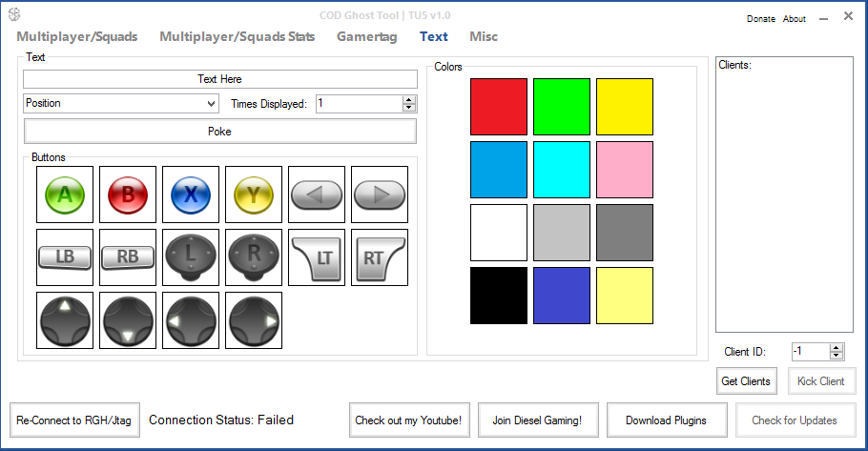Select the left stick L icon
Image resolution: width=868 pixels, height=451 pixels.
191,257
